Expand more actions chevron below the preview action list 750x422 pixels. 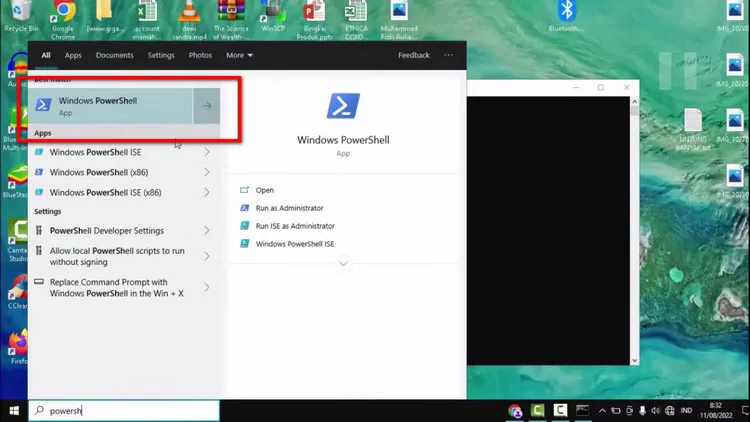(343, 264)
